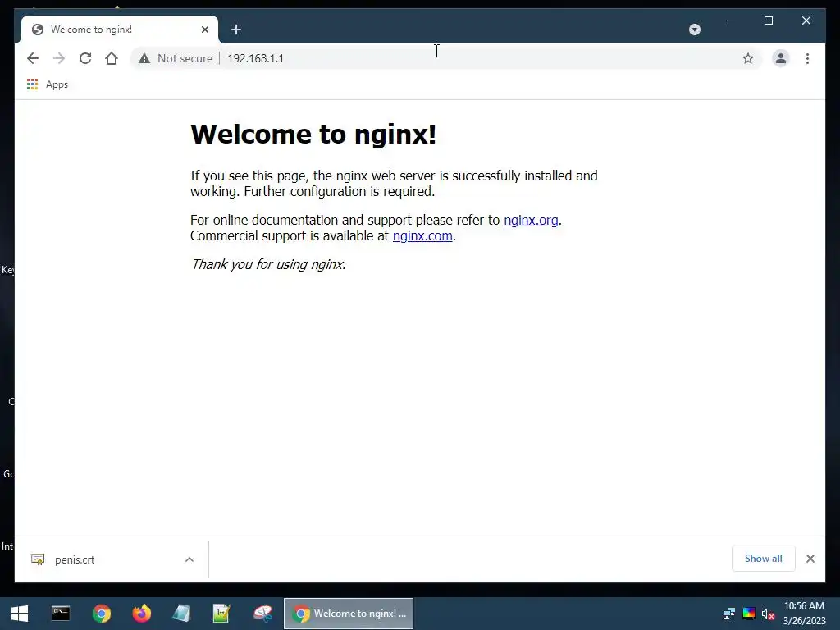Image resolution: width=840 pixels, height=630 pixels.
Task: Launch Command Prompt from the taskbar
Action: click(x=61, y=614)
